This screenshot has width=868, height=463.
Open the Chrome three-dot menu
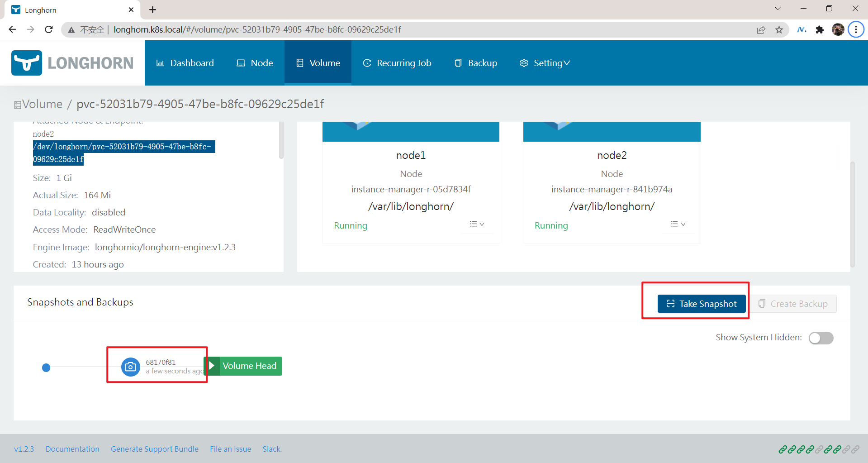point(856,29)
